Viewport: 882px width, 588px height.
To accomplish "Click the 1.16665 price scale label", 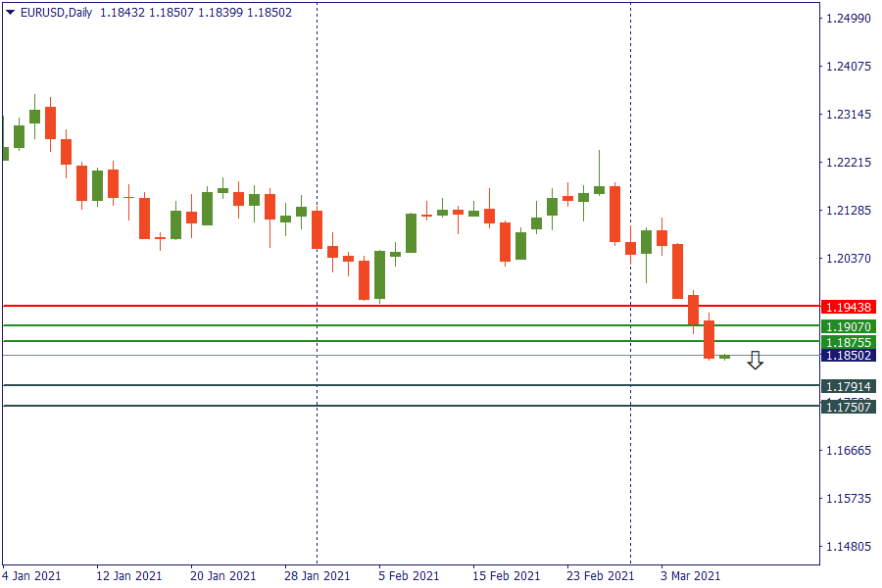I will (849, 451).
